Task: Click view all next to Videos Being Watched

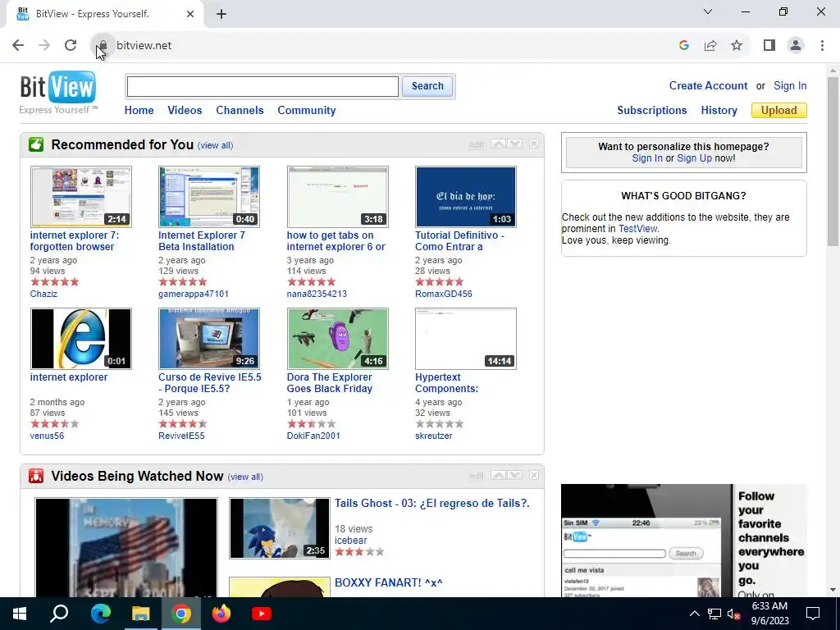Action: tap(244, 477)
